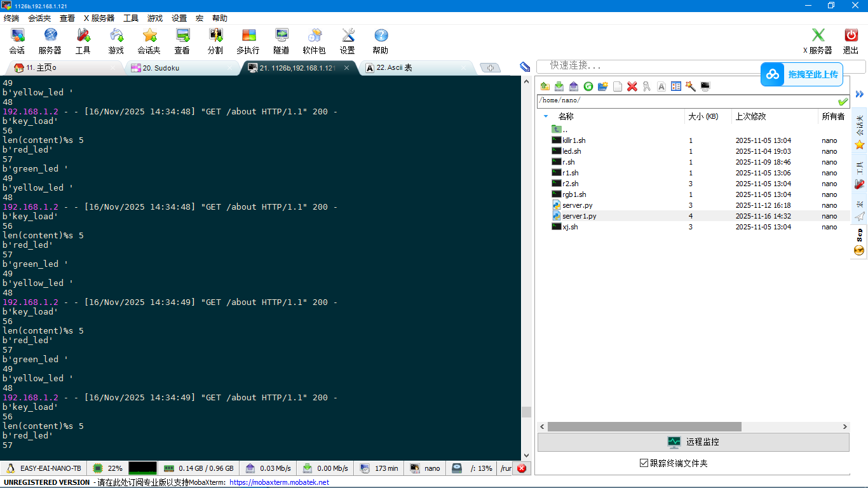Click the 远程监控 button
This screenshot has width=868, height=488.
click(x=693, y=442)
